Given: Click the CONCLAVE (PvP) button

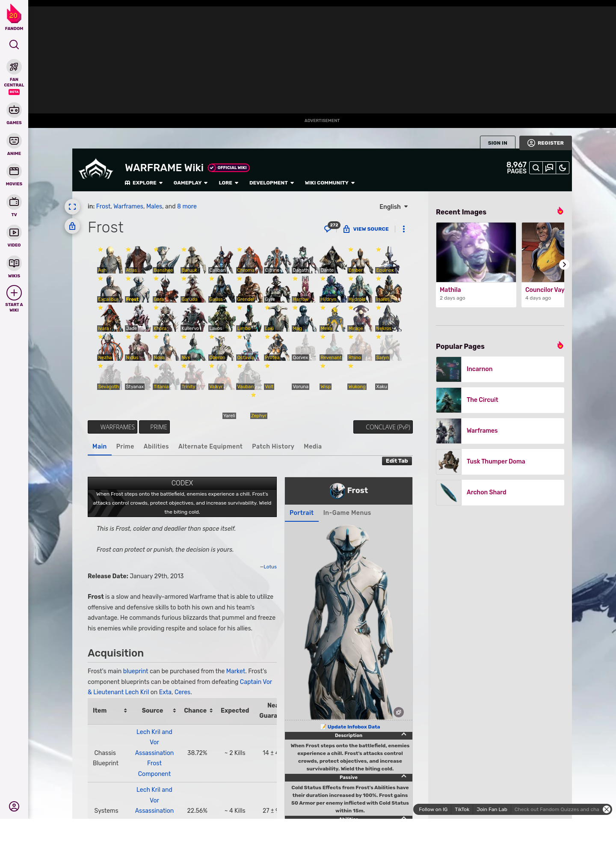Looking at the screenshot, I should click(x=383, y=427).
